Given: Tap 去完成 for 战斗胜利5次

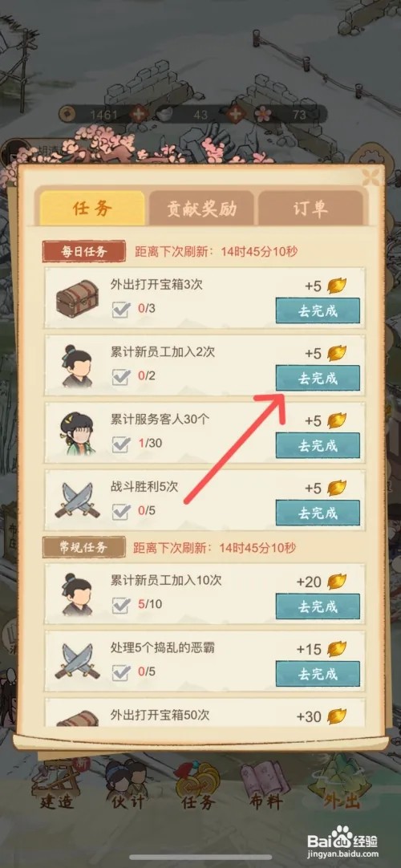Looking at the screenshot, I should [x=318, y=513].
